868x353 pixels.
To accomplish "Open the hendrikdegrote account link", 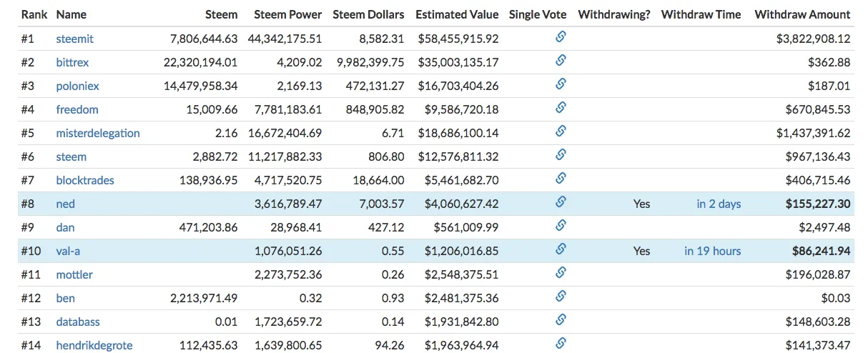I will (94, 345).
